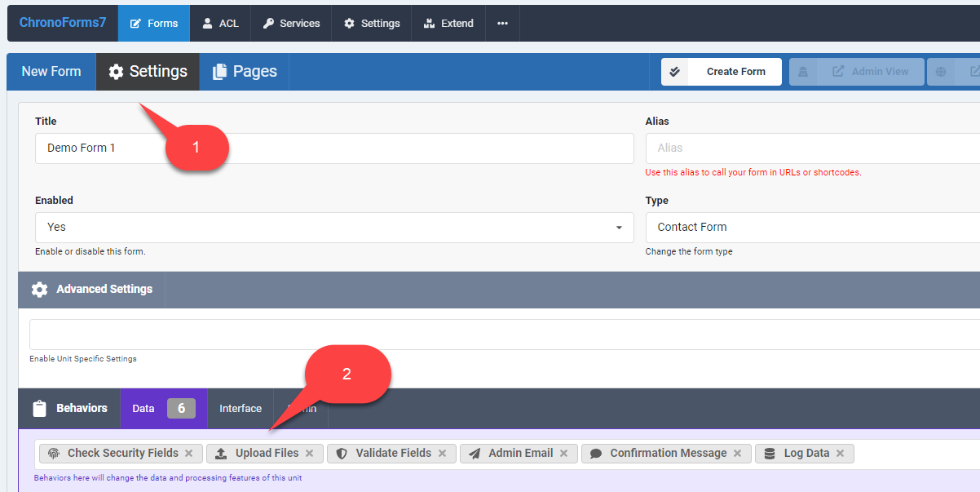Remove the Check Security Fields behavior tag
The height and width of the screenshot is (492, 980).
pyautogui.click(x=188, y=454)
